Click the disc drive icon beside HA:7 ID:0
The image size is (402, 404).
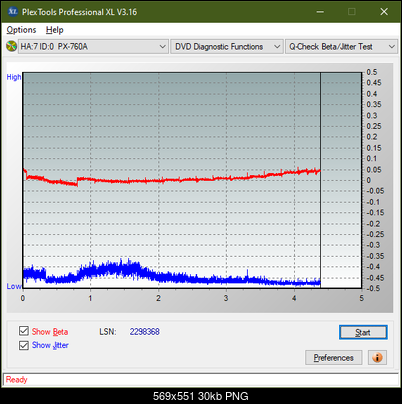[x=11, y=46]
